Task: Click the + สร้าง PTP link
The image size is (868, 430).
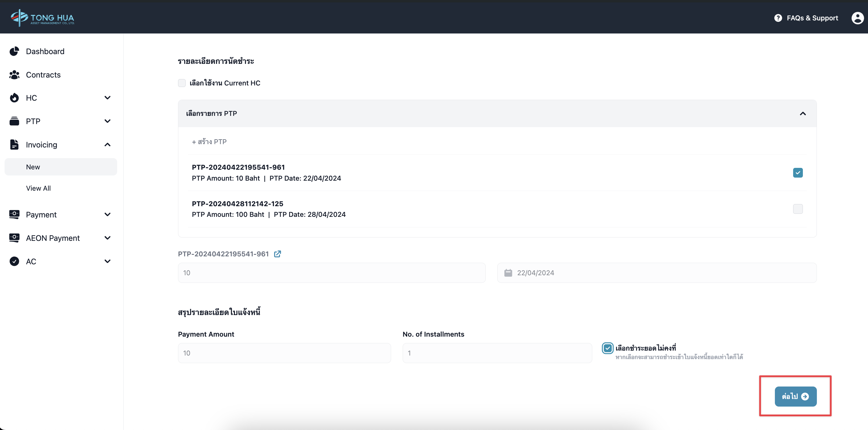Action: 209,142
